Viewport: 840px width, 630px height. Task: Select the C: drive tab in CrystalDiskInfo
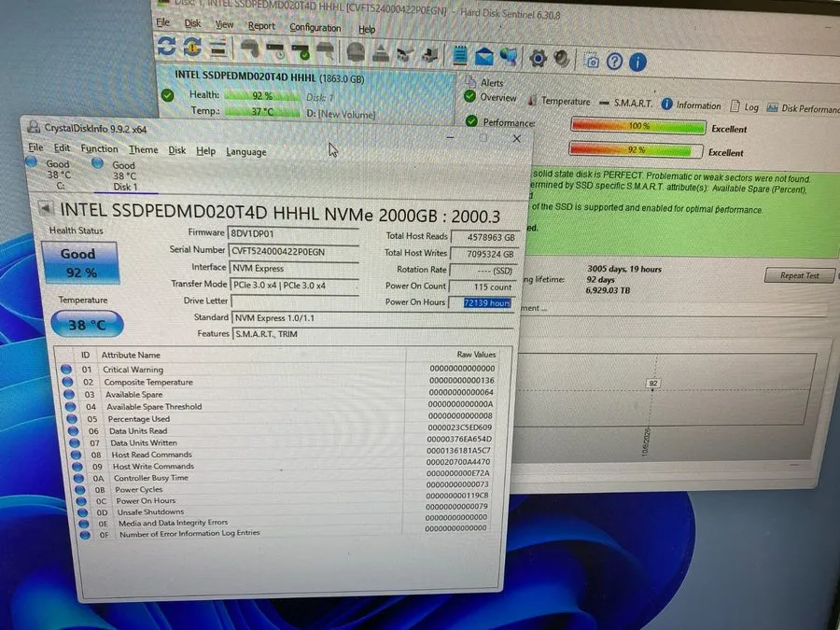tap(52, 175)
